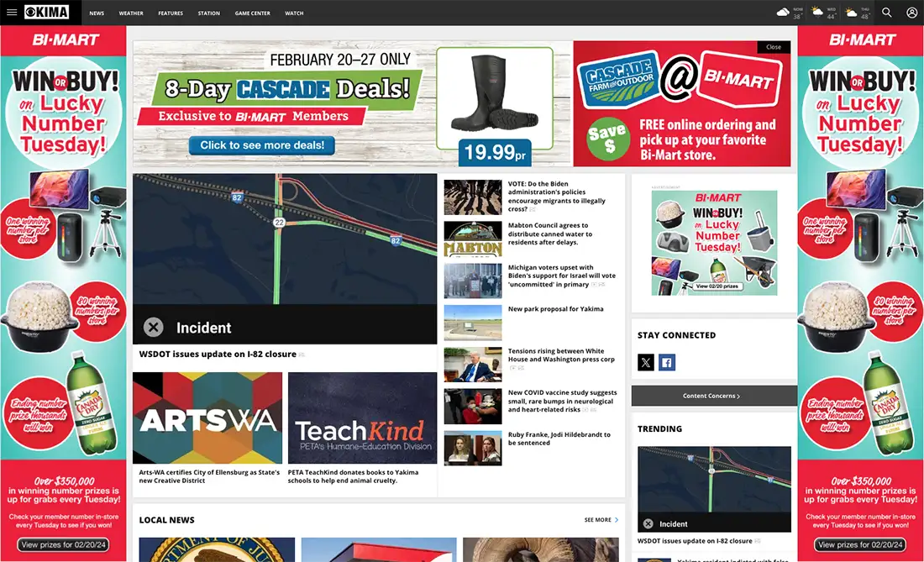Viewport: 924px width, 562px height.
Task: Open the Game Center menu
Action: pos(252,13)
